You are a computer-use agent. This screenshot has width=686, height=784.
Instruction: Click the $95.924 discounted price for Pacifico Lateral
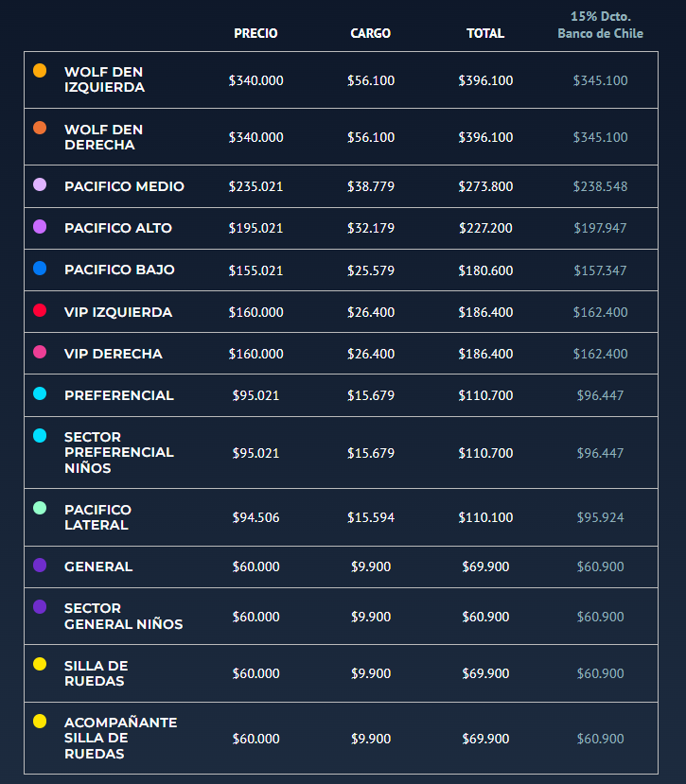tap(601, 517)
